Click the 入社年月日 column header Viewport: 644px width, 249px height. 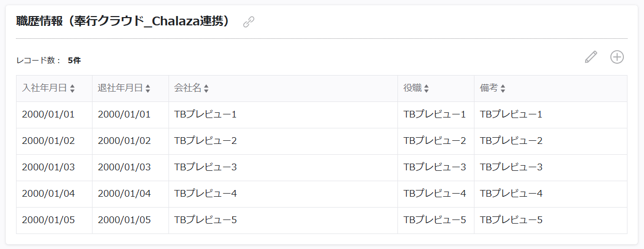coord(54,89)
